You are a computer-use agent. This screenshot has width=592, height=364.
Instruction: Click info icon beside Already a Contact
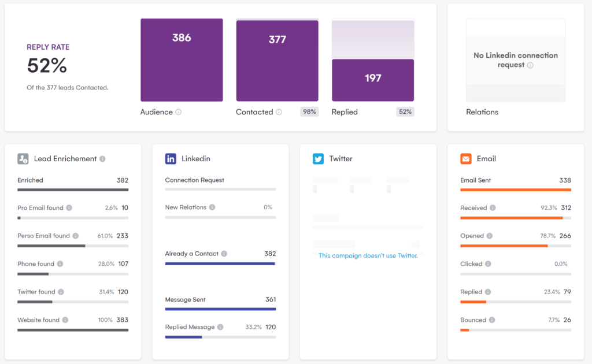[x=224, y=254]
